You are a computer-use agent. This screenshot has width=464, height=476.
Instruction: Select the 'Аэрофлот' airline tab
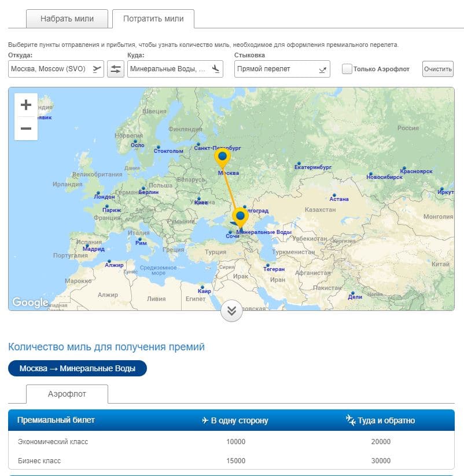click(x=67, y=394)
